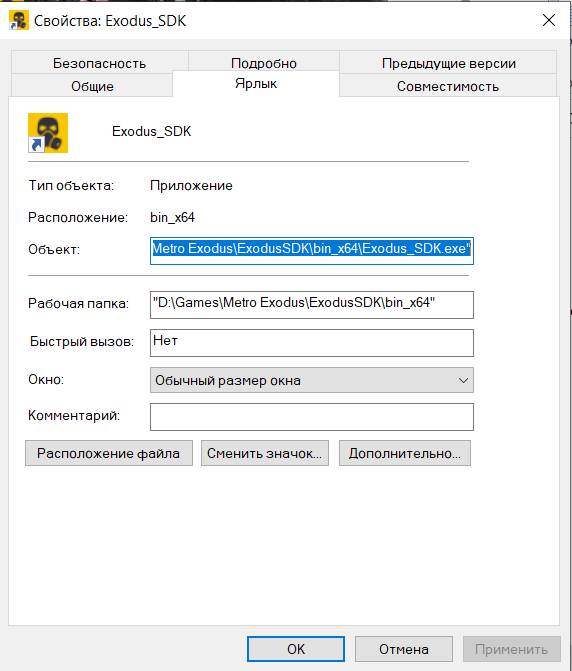572x671 pixels.
Task: Click the Комментарий label
Action: [x=74, y=415]
